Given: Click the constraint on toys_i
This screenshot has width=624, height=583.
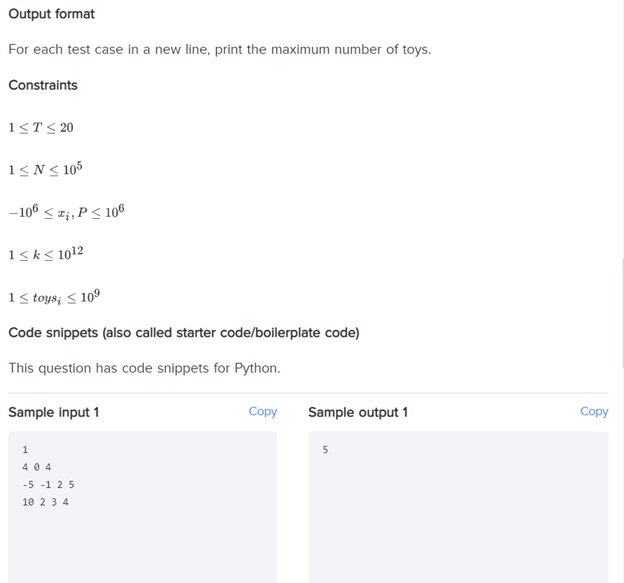Looking at the screenshot, I should [54, 297].
